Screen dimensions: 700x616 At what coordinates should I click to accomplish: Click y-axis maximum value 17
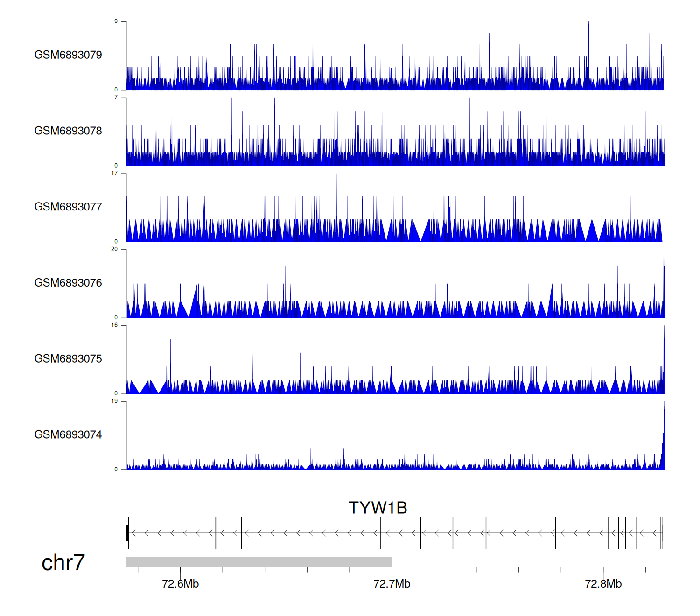114,173
